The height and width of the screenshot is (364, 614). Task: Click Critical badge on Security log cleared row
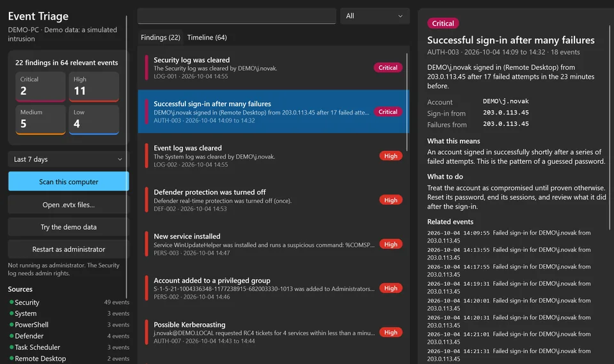[x=388, y=67]
